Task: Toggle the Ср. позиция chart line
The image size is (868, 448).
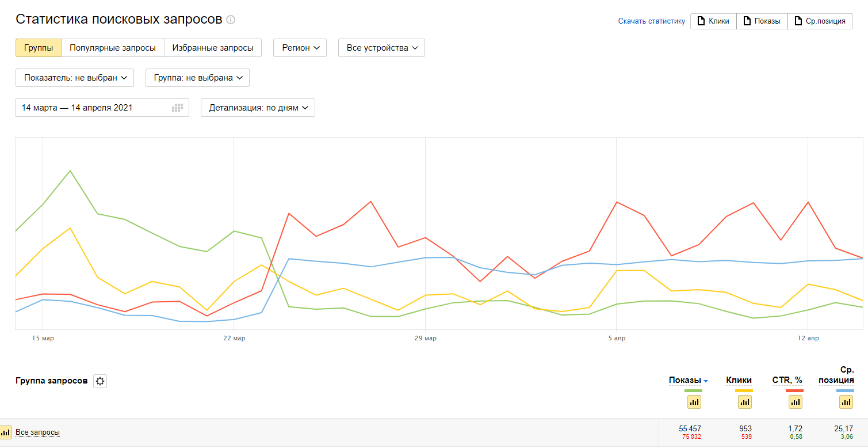Action: (x=846, y=402)
